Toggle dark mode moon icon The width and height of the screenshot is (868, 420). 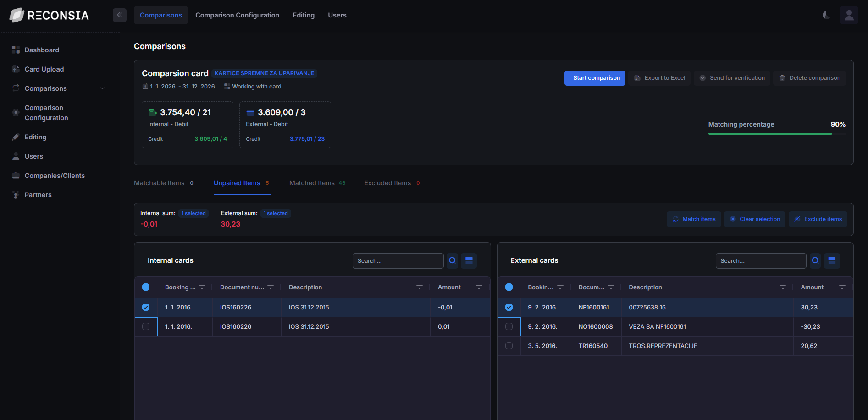tap(826, 15)
